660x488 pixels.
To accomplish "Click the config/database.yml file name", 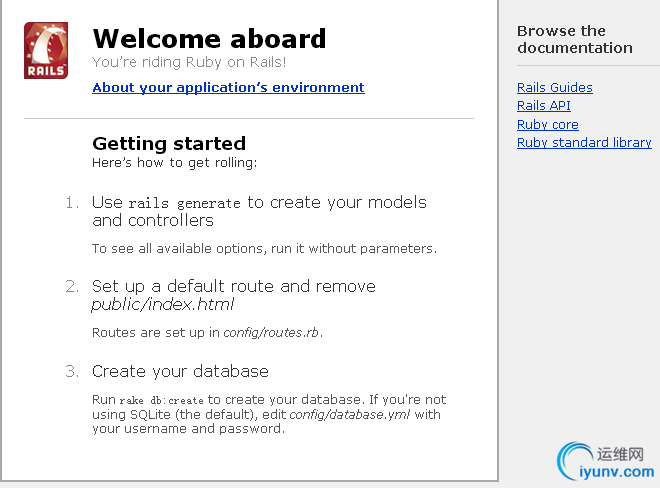I will pyautogui.click(x=349, y=415).
